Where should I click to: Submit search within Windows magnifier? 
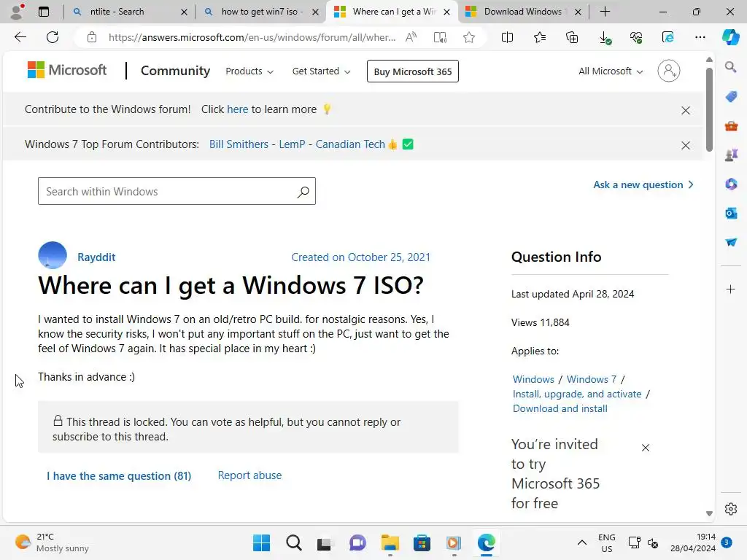pos(303,192)
